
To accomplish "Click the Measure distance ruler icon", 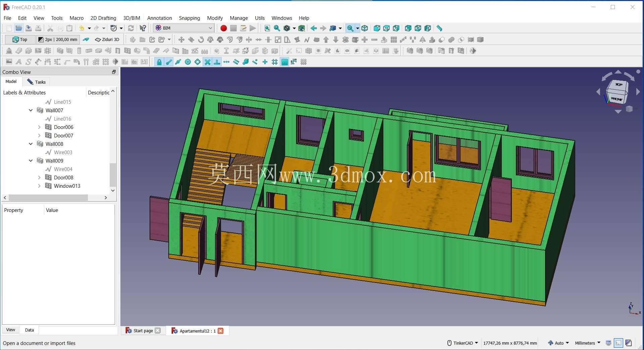I will pyautogui.click(x=439, y=28).
